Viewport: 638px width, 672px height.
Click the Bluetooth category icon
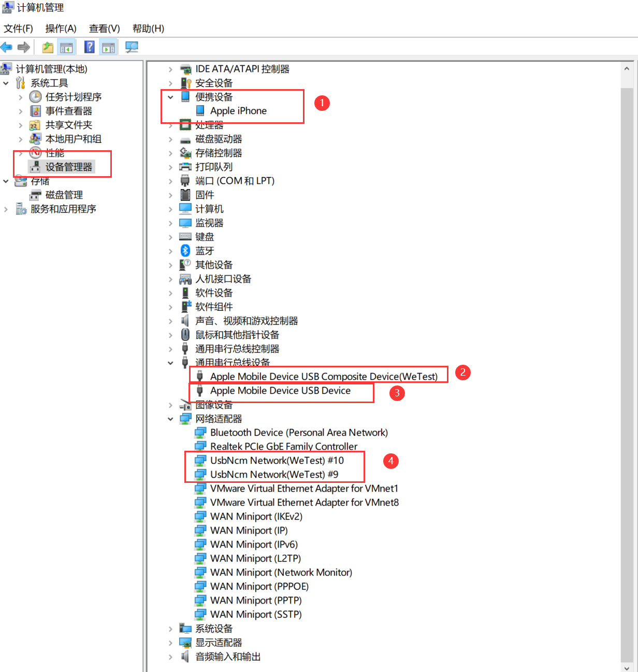coord(185,251)
